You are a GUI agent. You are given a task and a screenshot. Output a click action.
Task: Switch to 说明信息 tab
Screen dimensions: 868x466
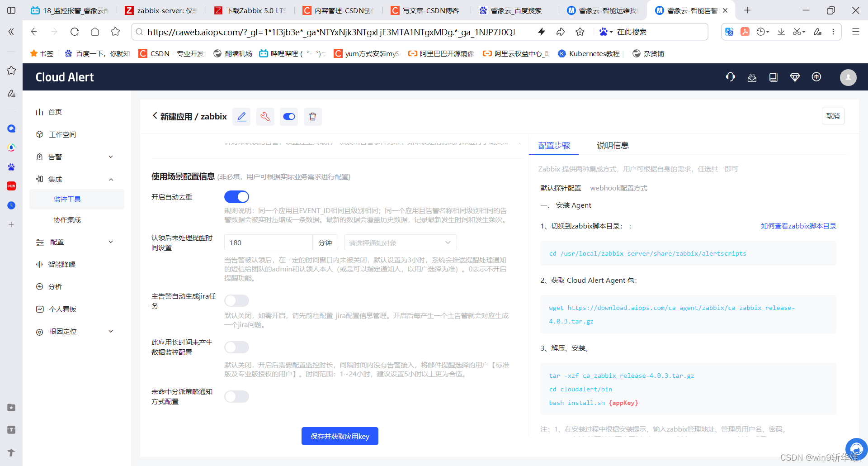613,146
